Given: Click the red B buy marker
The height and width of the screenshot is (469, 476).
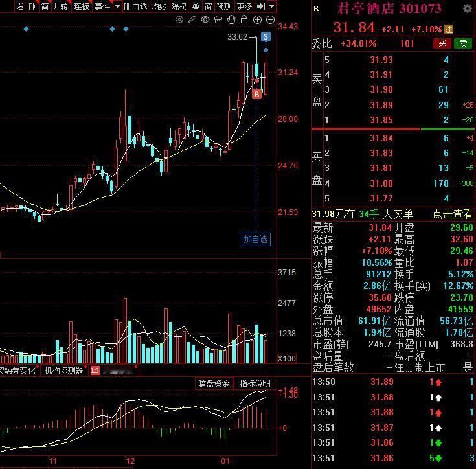Looking at the screenshot, I should point(256,95).
